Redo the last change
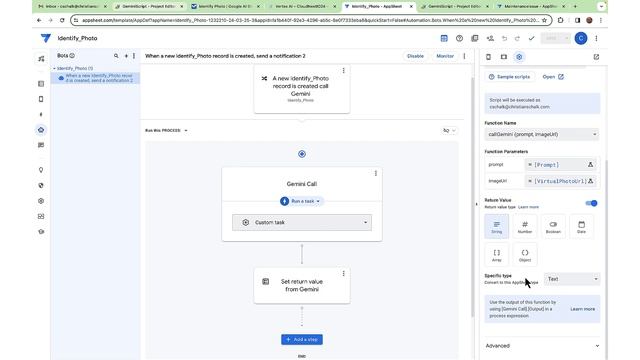Screen dimensions: 640x360 517,38
